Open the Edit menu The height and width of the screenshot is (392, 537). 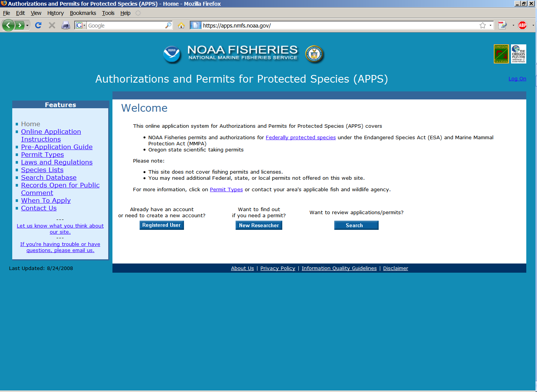[20, 13]
